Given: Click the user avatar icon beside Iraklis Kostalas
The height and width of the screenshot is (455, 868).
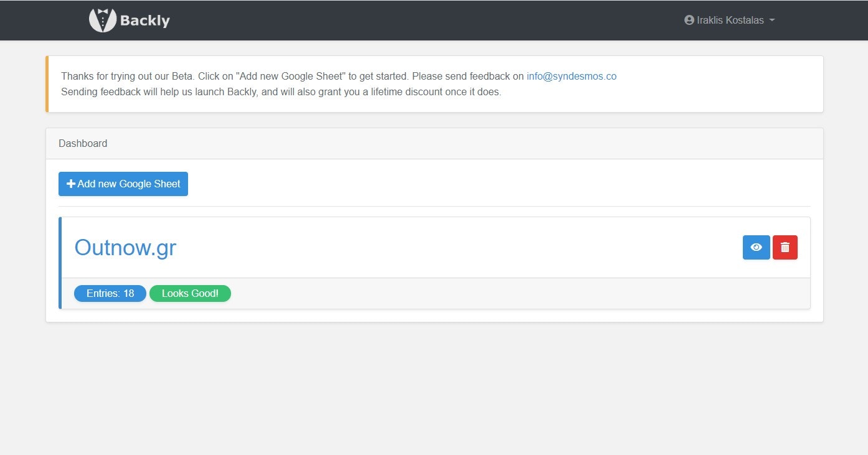Looking at the screenshot, I should [689, 20].
